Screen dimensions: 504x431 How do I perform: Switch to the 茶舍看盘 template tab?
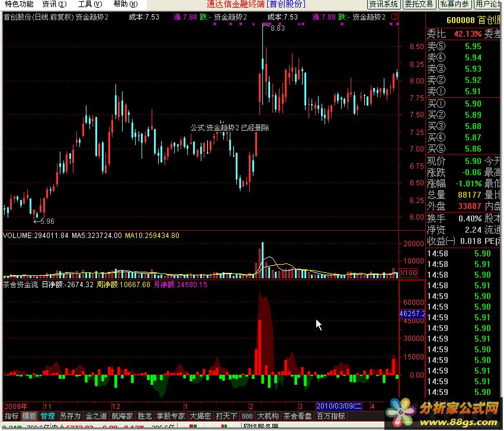297,416
